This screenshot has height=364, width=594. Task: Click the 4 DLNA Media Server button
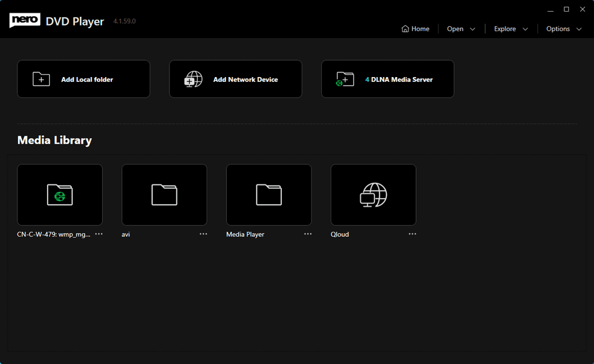pos(387,79)
